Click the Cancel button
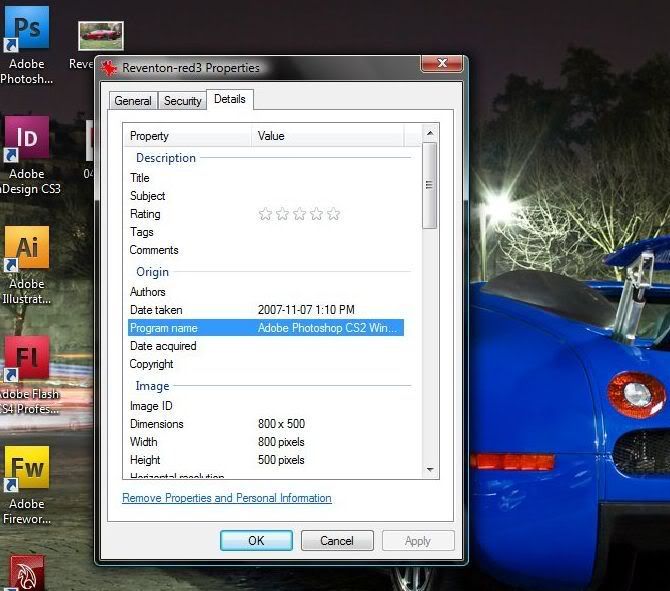The height and width of the screenshot is (591, 670). [337, 541]
